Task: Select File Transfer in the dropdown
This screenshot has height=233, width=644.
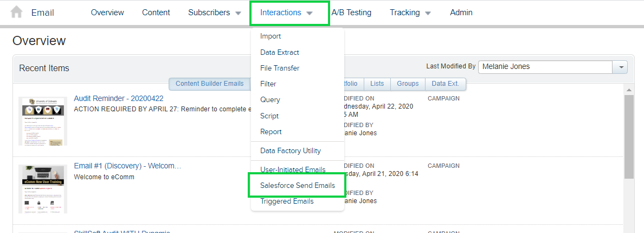Action: pos(279,68)
